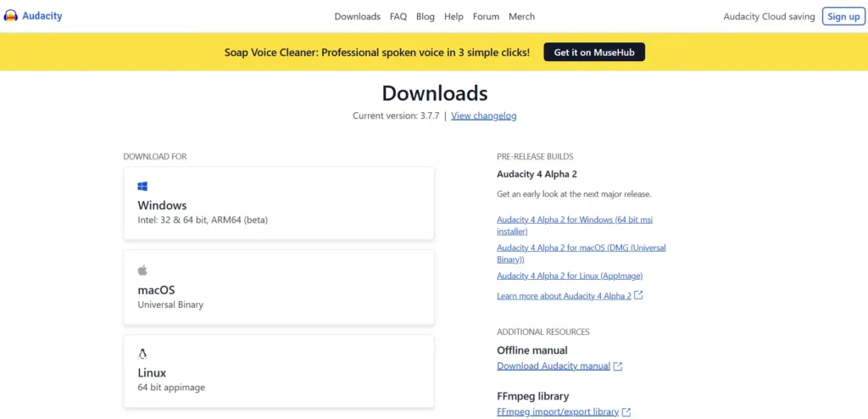Open the Merch store link
The height and width of the screenshot is (419, 868).
521,16
